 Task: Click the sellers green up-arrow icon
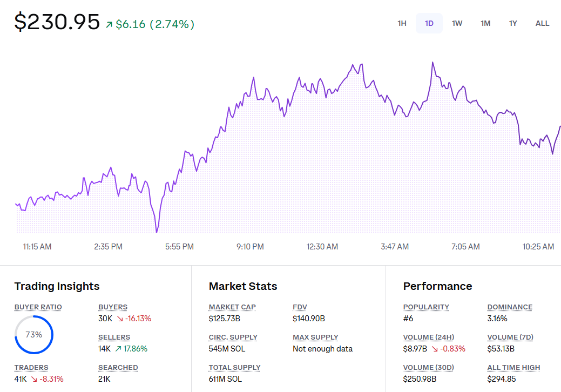coord(118,349)
